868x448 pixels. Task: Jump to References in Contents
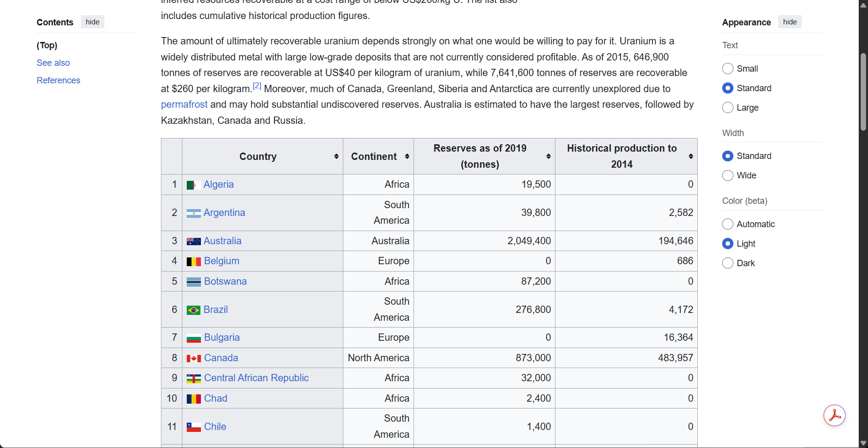click(x=58, y=80)
